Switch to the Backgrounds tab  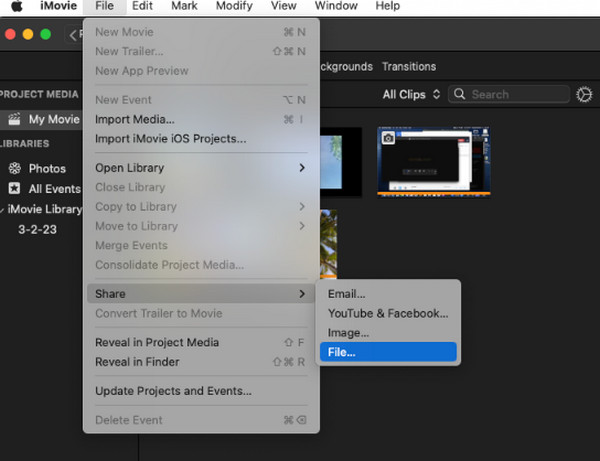pos(346,67)
